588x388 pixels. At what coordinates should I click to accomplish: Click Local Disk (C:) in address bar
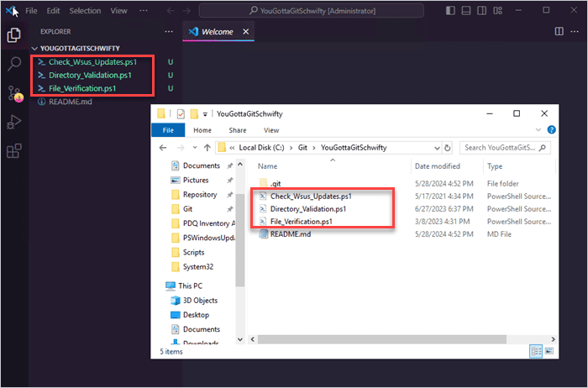[x=261, y=148]
